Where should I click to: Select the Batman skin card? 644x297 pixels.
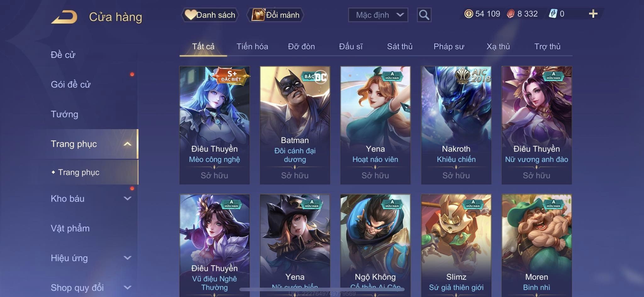(295, 125)
